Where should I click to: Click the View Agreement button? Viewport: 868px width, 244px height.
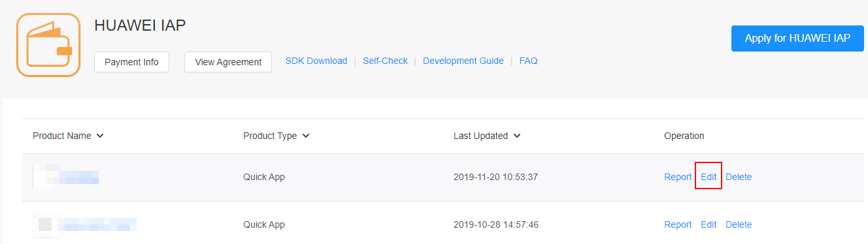228,62
